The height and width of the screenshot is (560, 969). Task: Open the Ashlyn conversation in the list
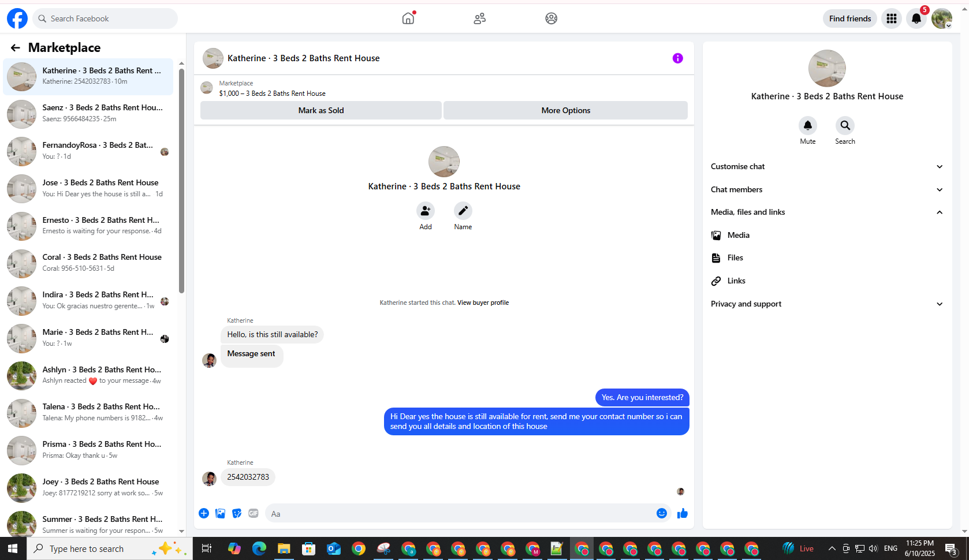88,375
